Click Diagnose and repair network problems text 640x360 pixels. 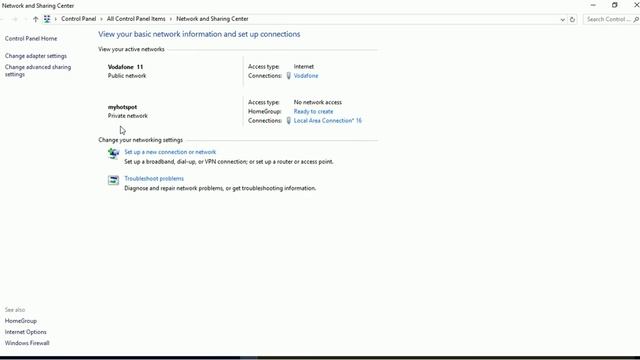(220, 188)
